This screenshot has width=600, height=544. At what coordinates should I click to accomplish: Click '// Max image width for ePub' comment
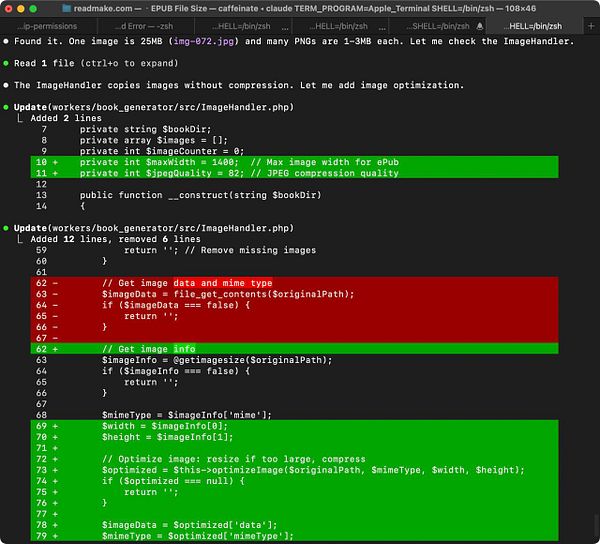pos(324,162)
